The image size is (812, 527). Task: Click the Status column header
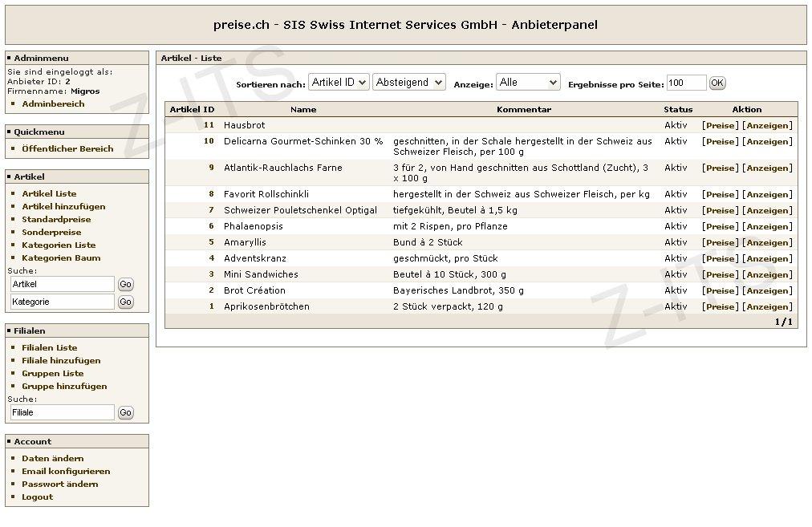click(678, 109)
